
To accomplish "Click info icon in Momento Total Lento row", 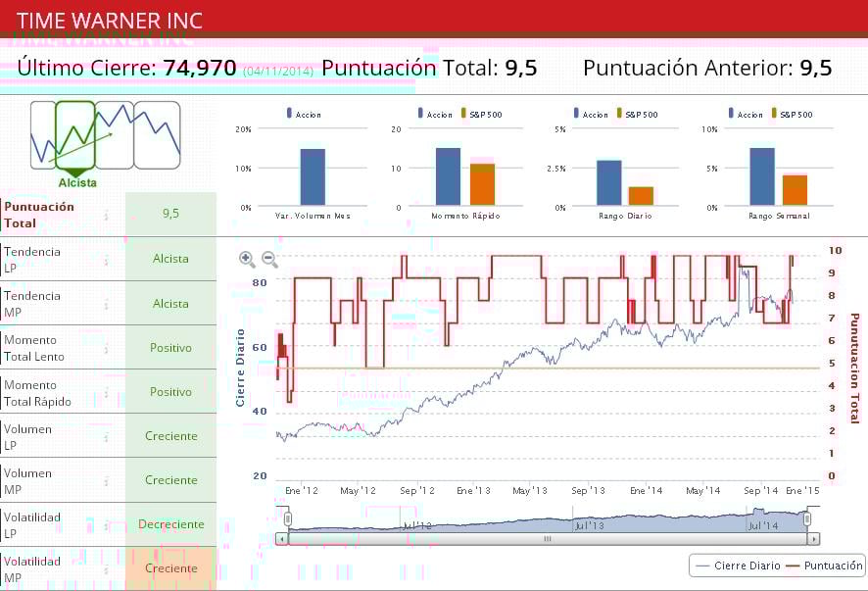I will point(106,348).
